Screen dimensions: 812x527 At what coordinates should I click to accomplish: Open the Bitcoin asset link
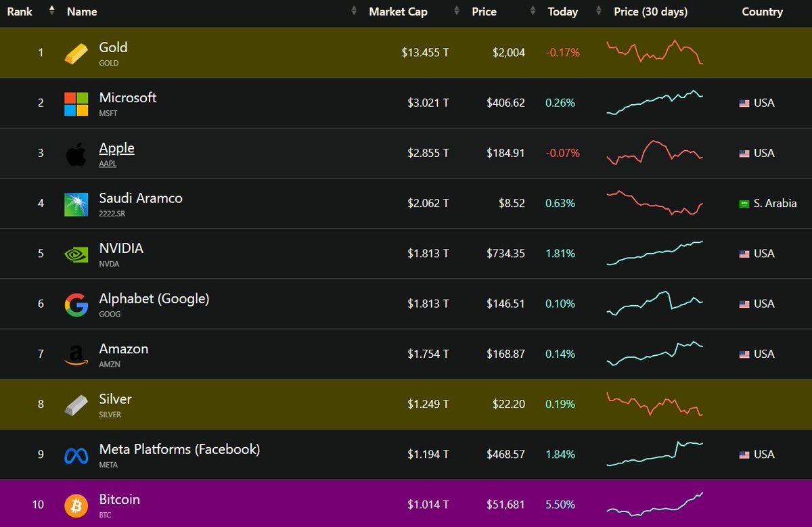[120, 499]
